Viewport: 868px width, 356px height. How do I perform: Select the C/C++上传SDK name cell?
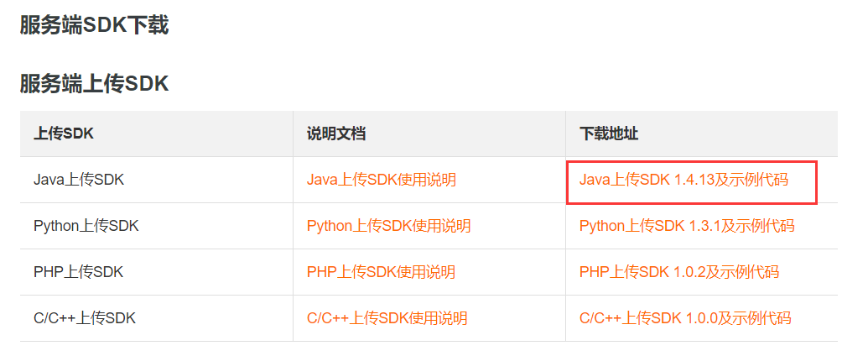[x=84, y=318]
